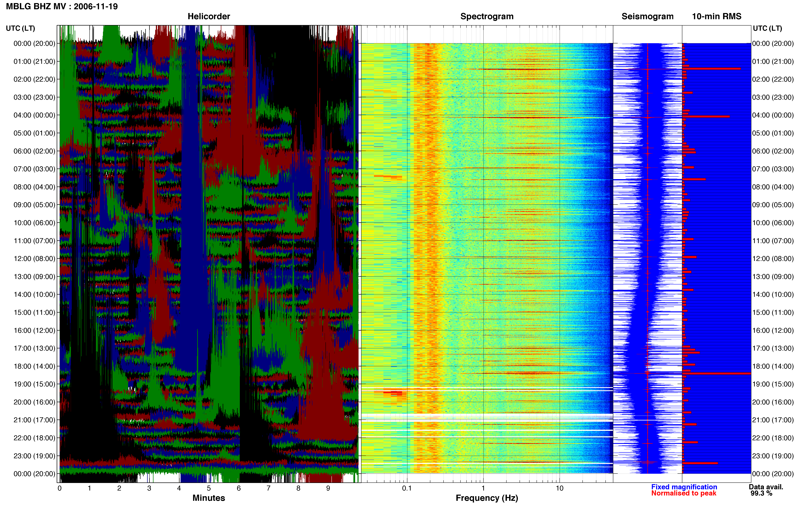This screenshot has height=508, width=812.
Task: Click the left 'UTC (LT)' axis label
Action: click(21, 28)
